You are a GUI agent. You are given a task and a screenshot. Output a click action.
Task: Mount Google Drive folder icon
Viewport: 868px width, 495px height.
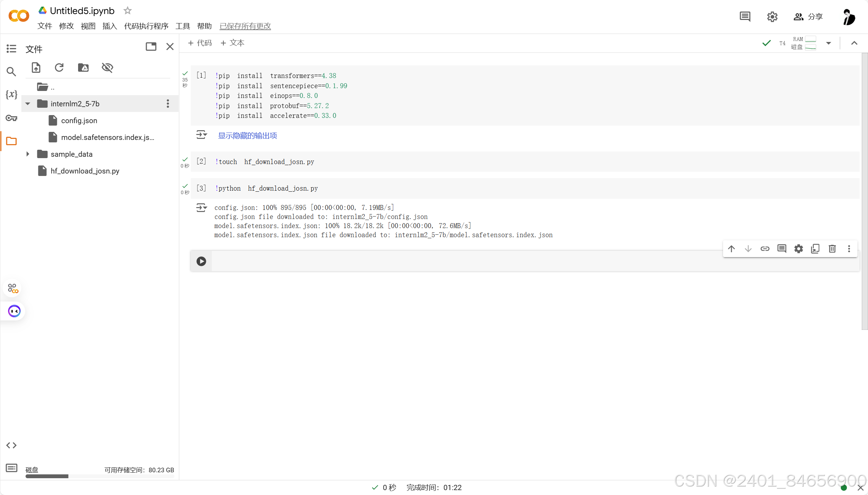[x=83, y=68]
